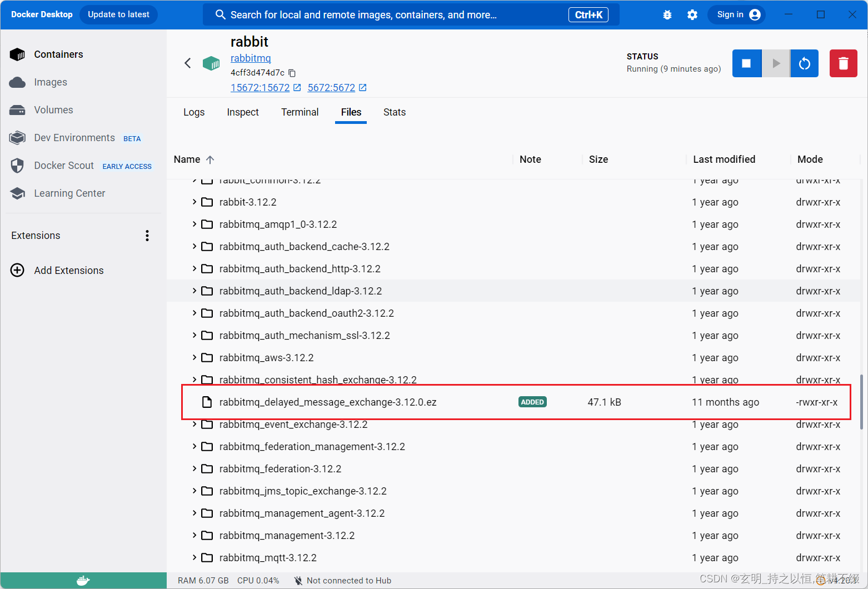Open Docker Desktop settings gear
868x589 pixels.
point(692,14)
